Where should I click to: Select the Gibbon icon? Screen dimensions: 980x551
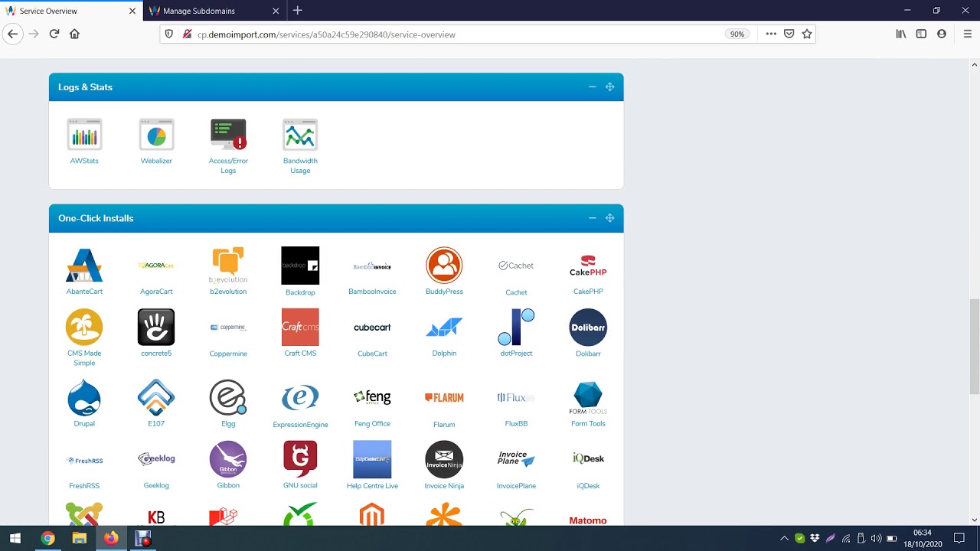coord(228,460)
